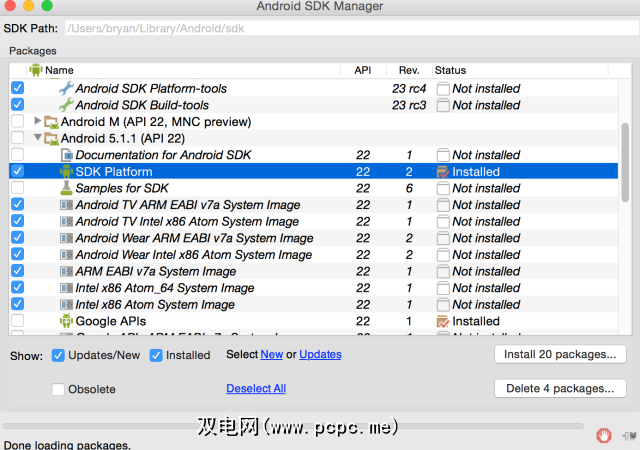Sort packages by the Status column header
This screenshot has height=450, width=640.
(450, 70)
